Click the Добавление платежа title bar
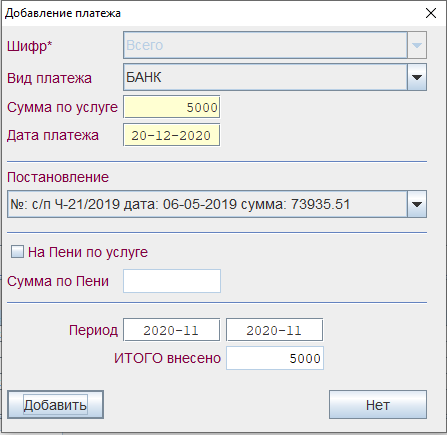 pos(213,13)
